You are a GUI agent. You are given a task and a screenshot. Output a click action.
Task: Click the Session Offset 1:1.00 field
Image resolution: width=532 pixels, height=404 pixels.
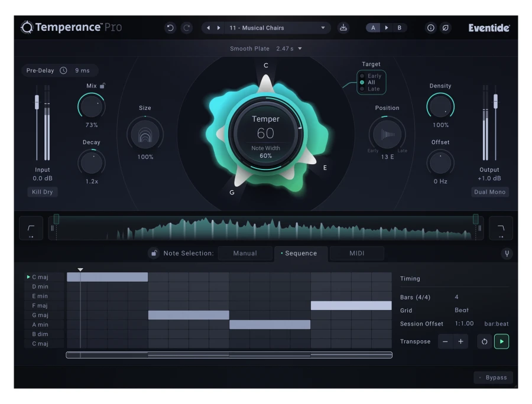(x=464, y=323)
